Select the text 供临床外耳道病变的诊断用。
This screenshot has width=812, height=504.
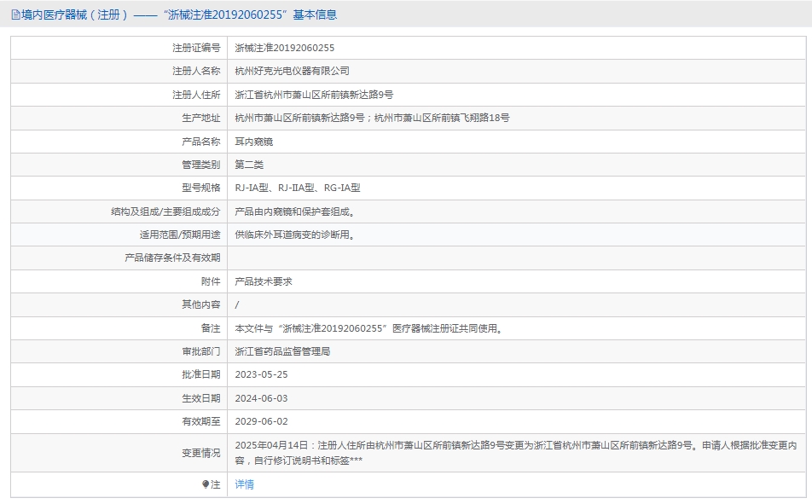pos(295,235)
